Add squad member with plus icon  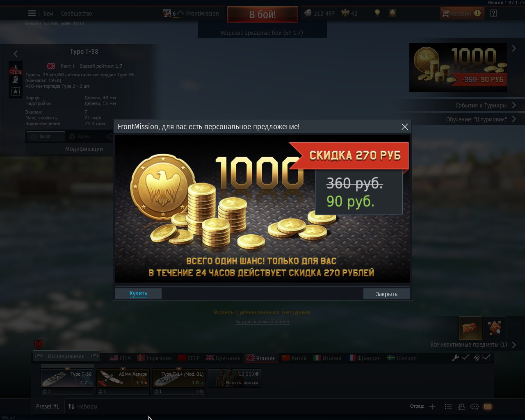point(432,406)
